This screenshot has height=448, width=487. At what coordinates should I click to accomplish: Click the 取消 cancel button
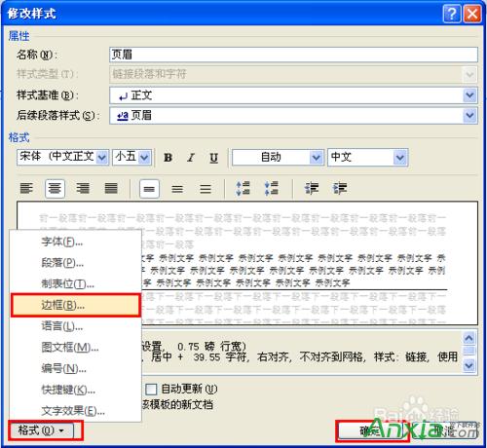[x=444, y=431]
